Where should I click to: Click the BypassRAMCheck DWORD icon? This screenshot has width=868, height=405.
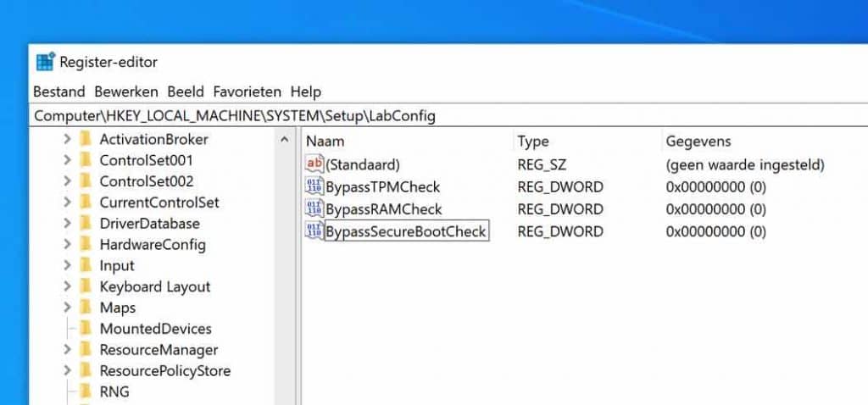click(x=314, y=208)
